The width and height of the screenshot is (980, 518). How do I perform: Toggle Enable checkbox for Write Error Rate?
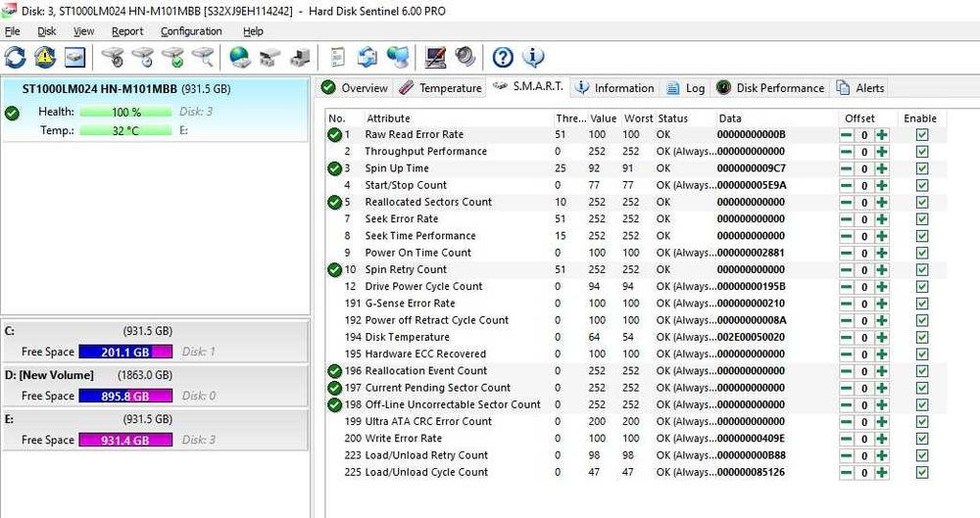pos(922,439)
